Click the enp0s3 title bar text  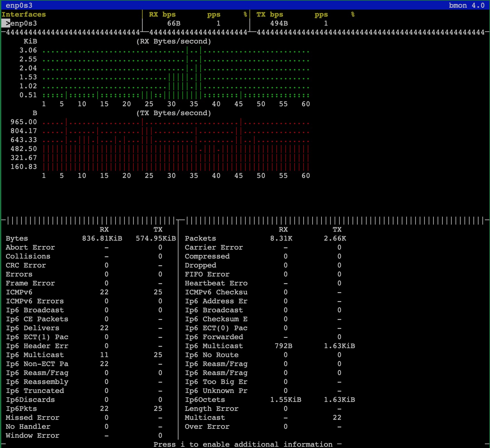point(19,5)
